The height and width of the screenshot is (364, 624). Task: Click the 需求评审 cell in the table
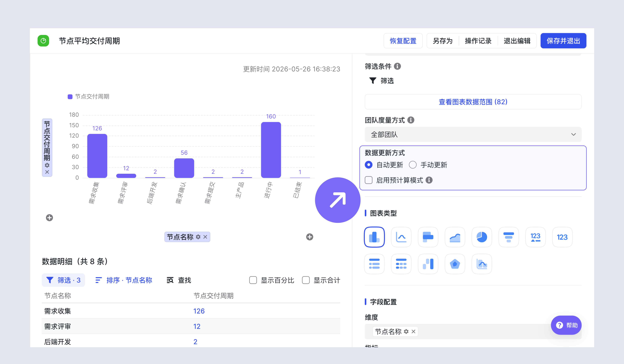[57, 326]
